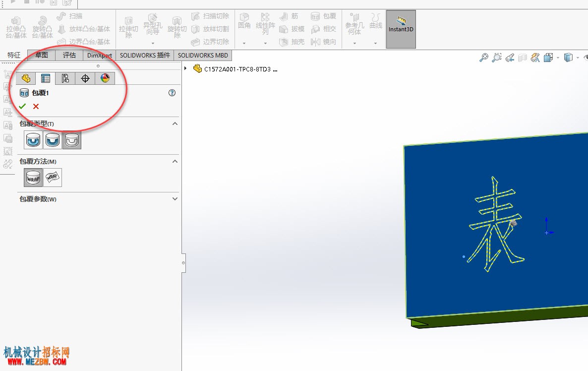Open the DimXpertManager crosshair tab
Image resolution: width=588 pixels, height=371 pixels.
(85, 78)
